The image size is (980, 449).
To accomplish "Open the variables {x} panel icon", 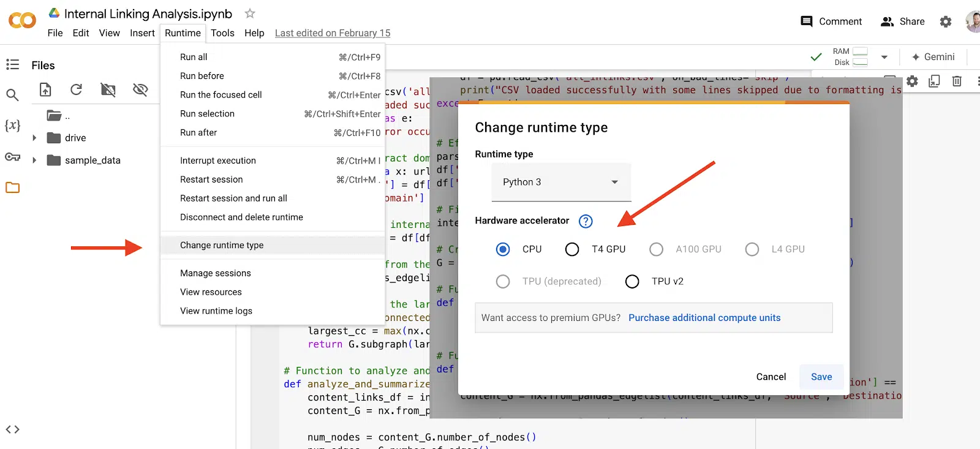I will pyautogui.click(x=12, y=126).
